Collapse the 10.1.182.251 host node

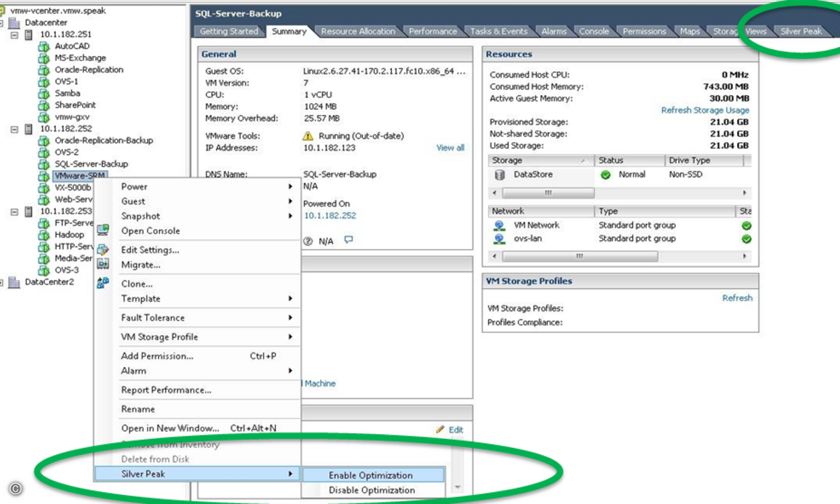(x=15, y=34)
